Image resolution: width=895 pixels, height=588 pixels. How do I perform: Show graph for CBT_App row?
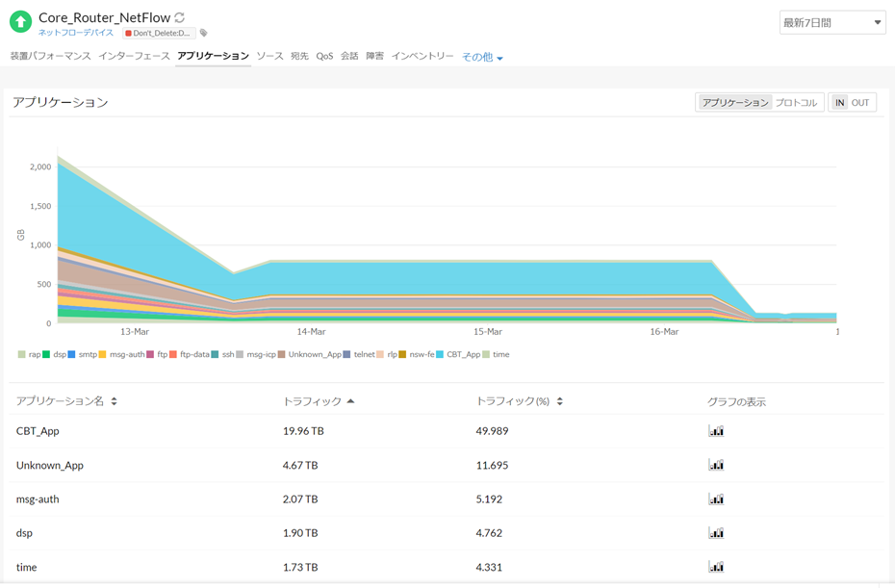(x=715, y=431)
